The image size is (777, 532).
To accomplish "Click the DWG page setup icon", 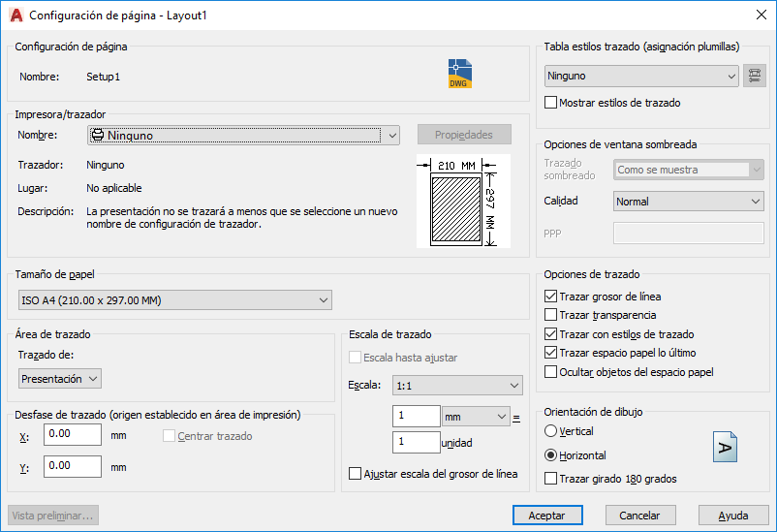I will click(460, 74).
